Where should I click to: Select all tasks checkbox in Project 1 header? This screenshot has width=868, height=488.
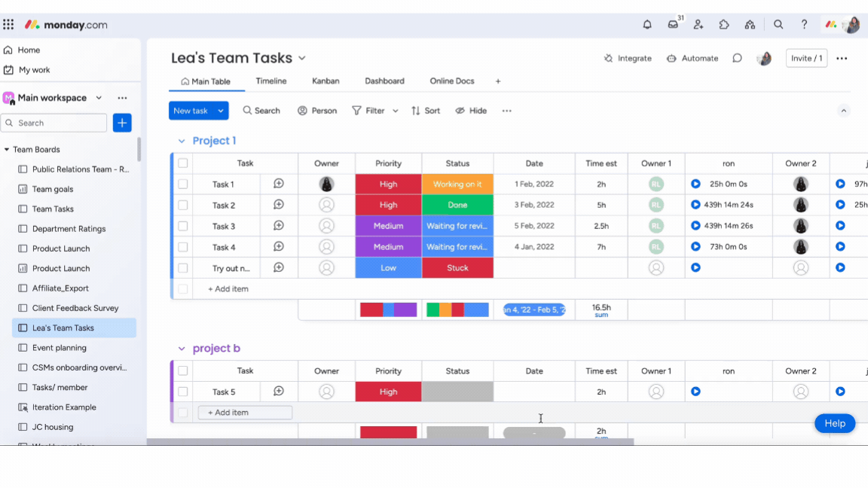coord(182,163)
